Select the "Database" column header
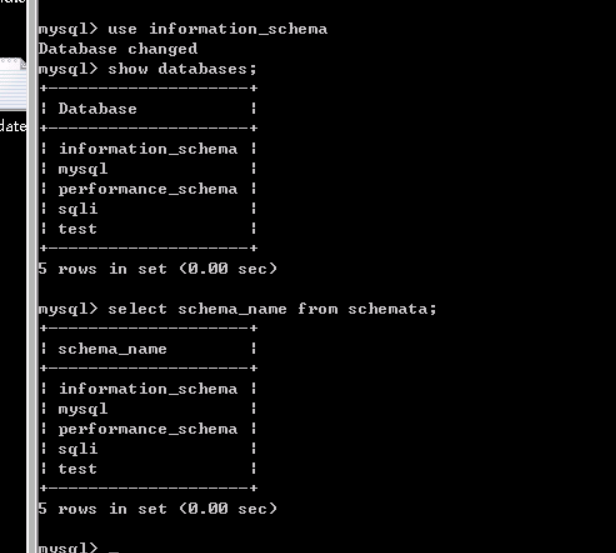Screen dimensions: 616x553 [97, 109]
